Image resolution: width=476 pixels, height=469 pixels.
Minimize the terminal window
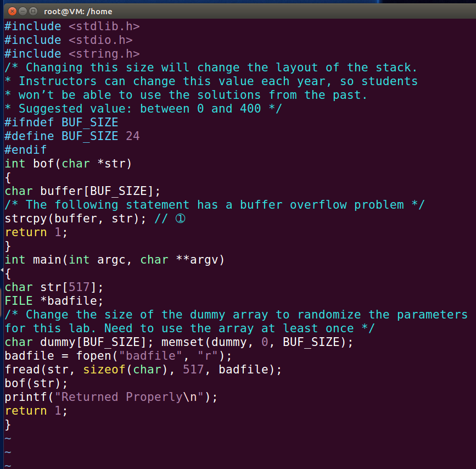click(x=23, y=11)
